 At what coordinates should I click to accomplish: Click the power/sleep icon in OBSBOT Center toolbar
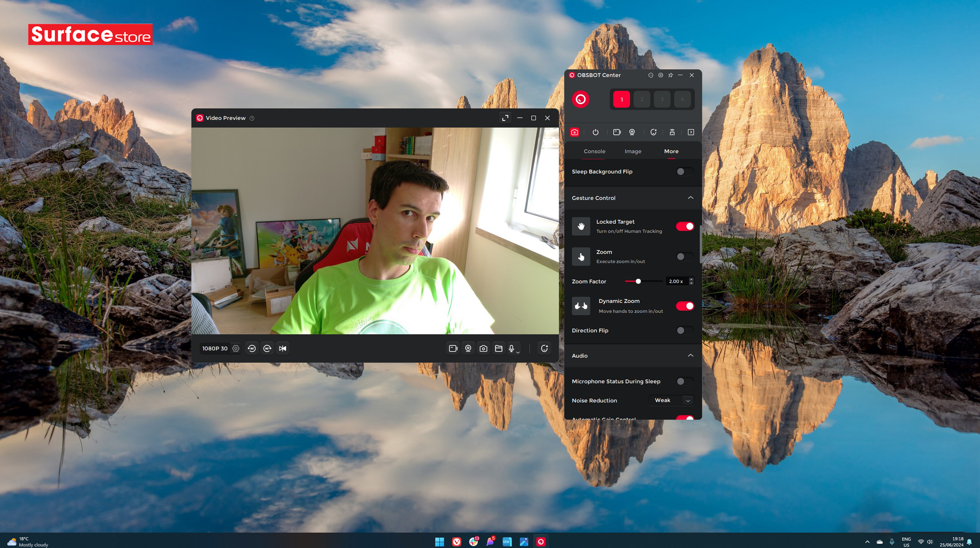596,132
